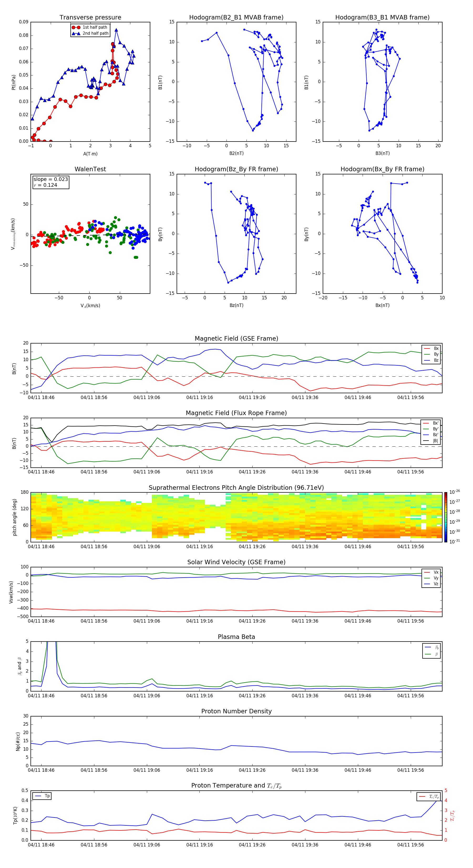Viewport: 473px width, 868px height.
Task: Click the "Hodogram(B2_B1 MVAB frame)" title
Action: coord(236,17)
